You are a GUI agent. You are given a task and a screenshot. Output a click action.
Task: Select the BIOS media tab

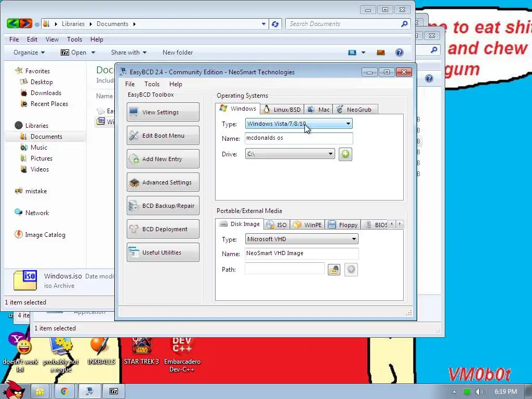point(375,224)
